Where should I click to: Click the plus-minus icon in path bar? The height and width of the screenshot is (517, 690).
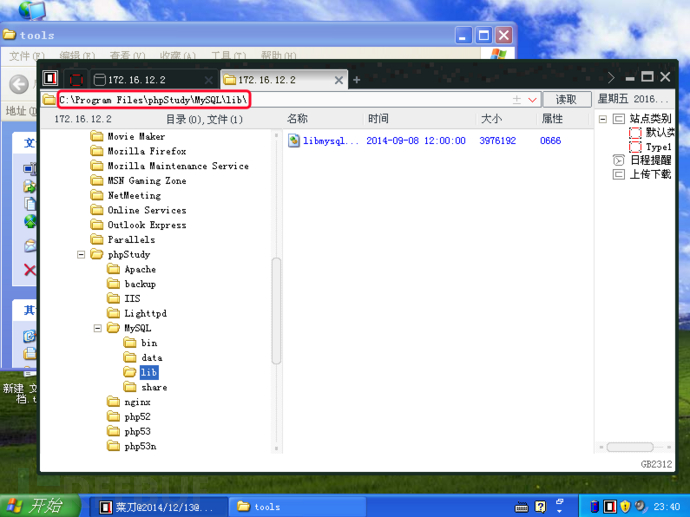tap(517, 100)
